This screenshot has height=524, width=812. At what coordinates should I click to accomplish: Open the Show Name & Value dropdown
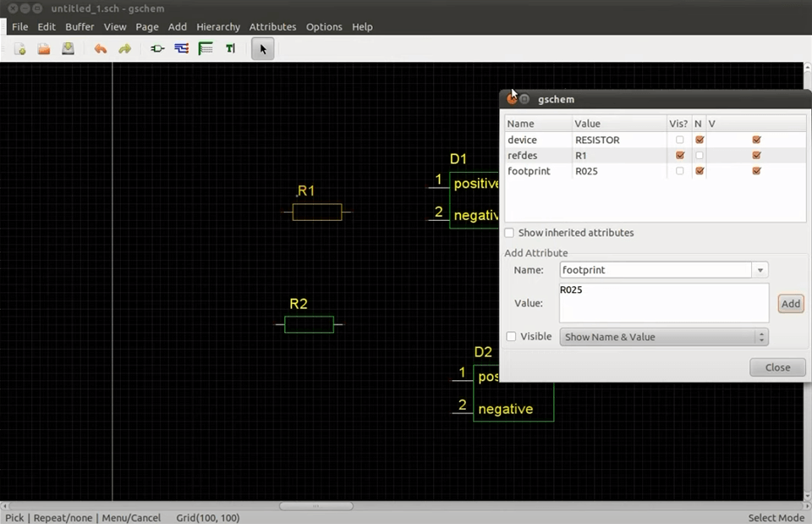click(663, 337)
